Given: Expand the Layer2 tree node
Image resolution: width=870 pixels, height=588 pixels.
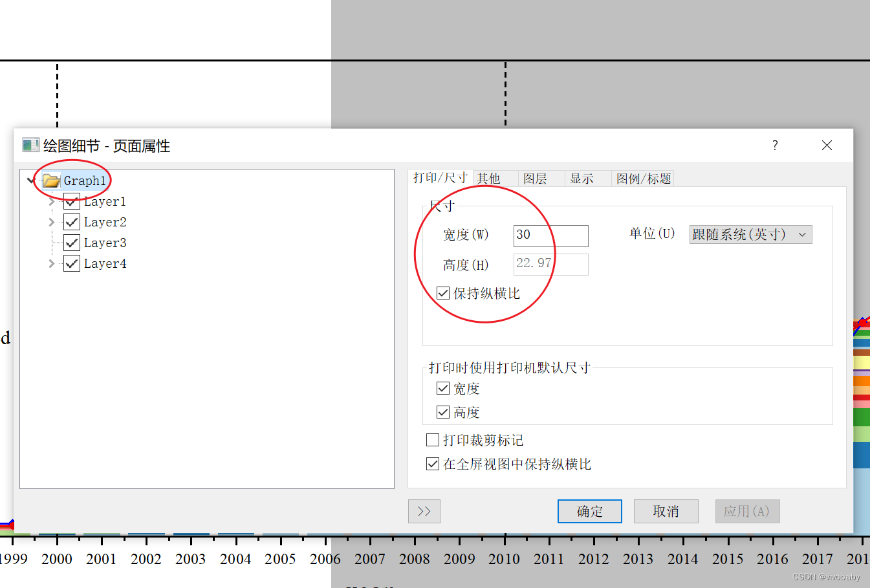Looking at the screenshot, I should pyautogui.click(x=50, y=222).
